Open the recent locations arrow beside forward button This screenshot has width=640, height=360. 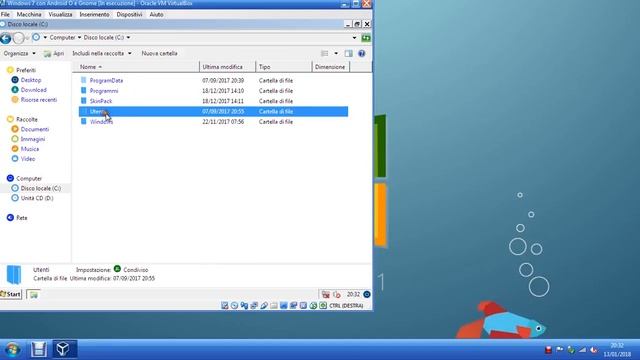[x=27, y=38]
